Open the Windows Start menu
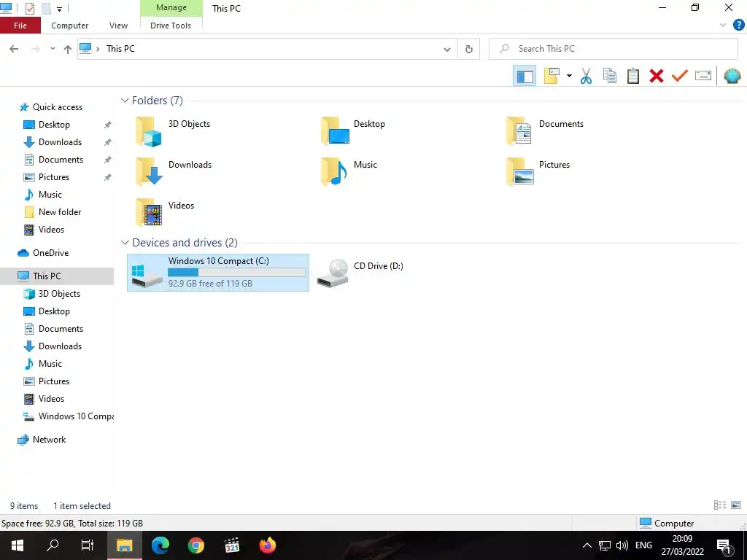747x560 pixels. pyautogui.click(x=18, y=545)
